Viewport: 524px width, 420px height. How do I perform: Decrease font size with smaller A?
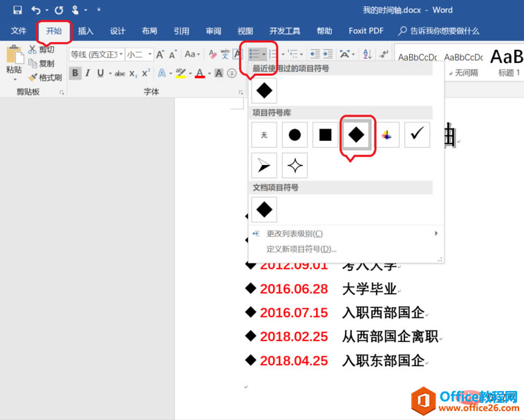173,55
